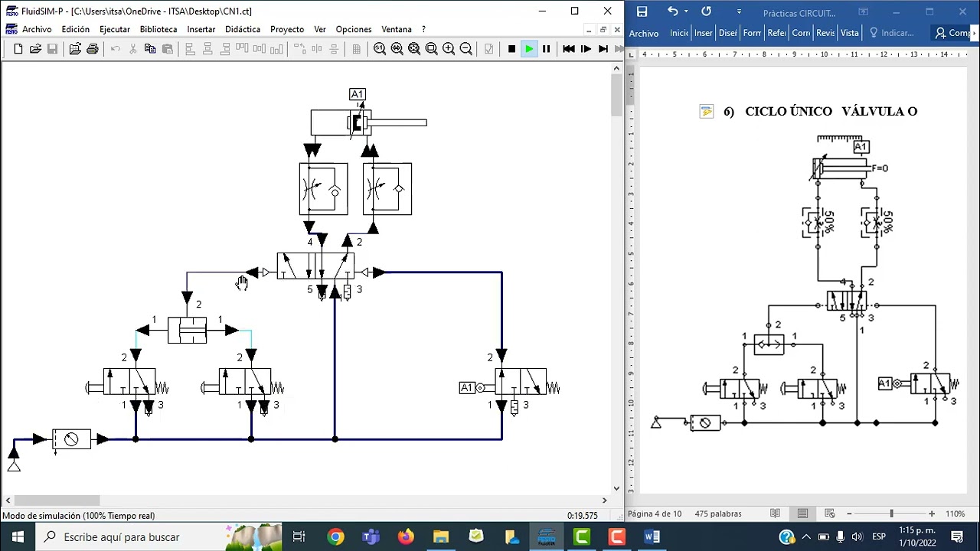This screenshot has width=980, height=551.
Task: Open the Insertar menu in FluidSIM
Action: click(201, 29)
